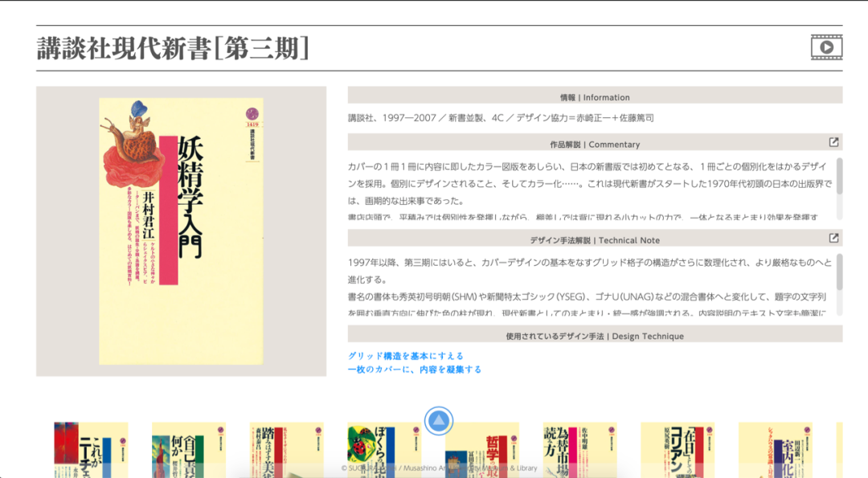Screen dimensions: 868x478
Task: Select the 為替市場の読み方 book thumbnail
Action: coord(580,450)
